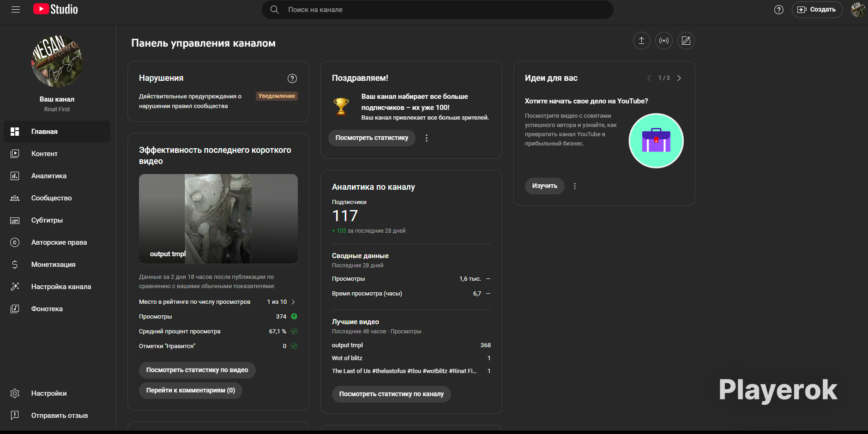
Task: Open the Аналитика menu item
Action: click(x=57, y=176)
